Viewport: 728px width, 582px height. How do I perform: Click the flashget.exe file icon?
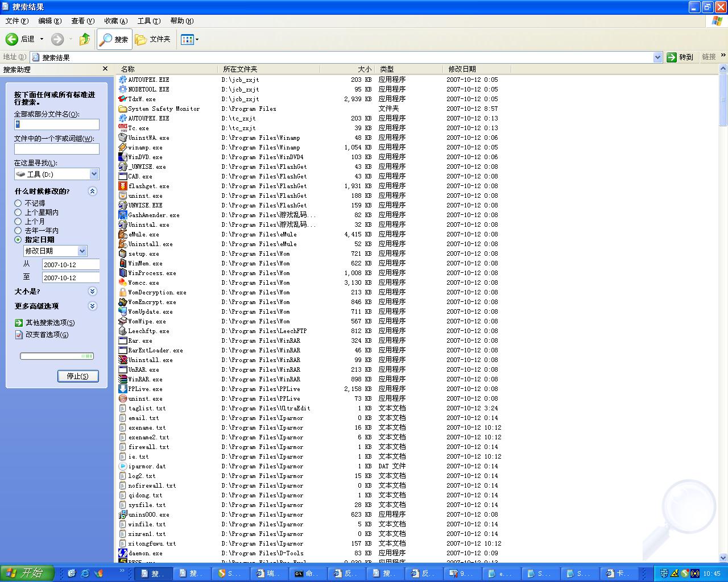(123, 186)
